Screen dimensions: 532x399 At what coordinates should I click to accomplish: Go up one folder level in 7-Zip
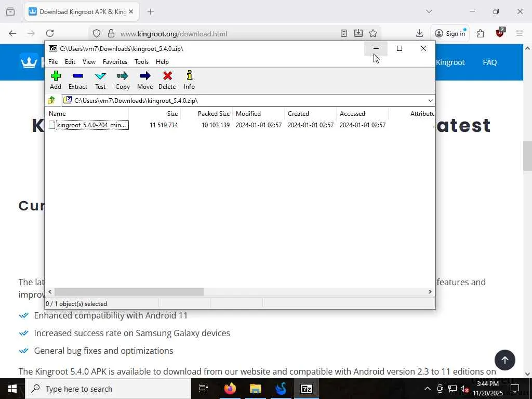pos(51,100)
